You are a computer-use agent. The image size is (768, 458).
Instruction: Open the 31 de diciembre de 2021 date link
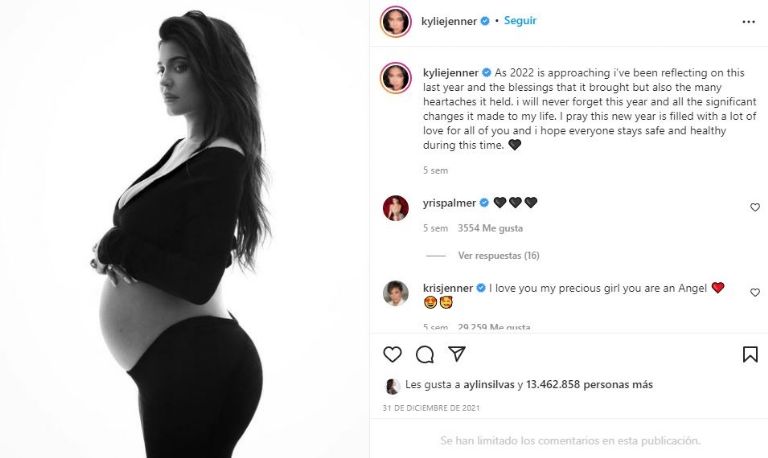pyautogui.click(x=431, y=408)
